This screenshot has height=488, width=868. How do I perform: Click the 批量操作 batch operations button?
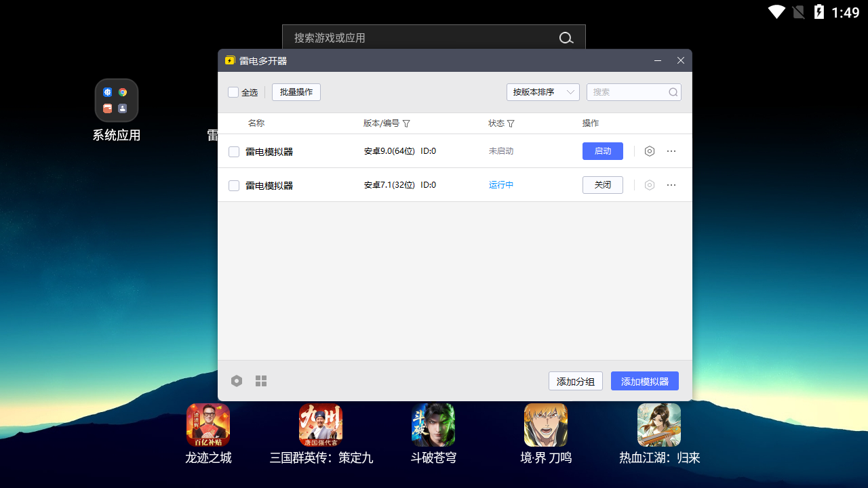[x=296, y=92]
